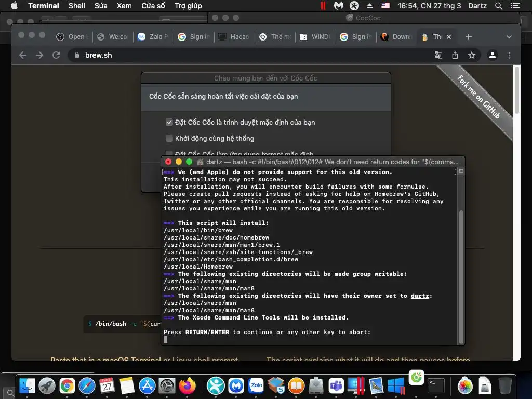The height and width of the screenshot is (399, 532).
Task: Open Books app in the dock
Action: click(296, 386)
